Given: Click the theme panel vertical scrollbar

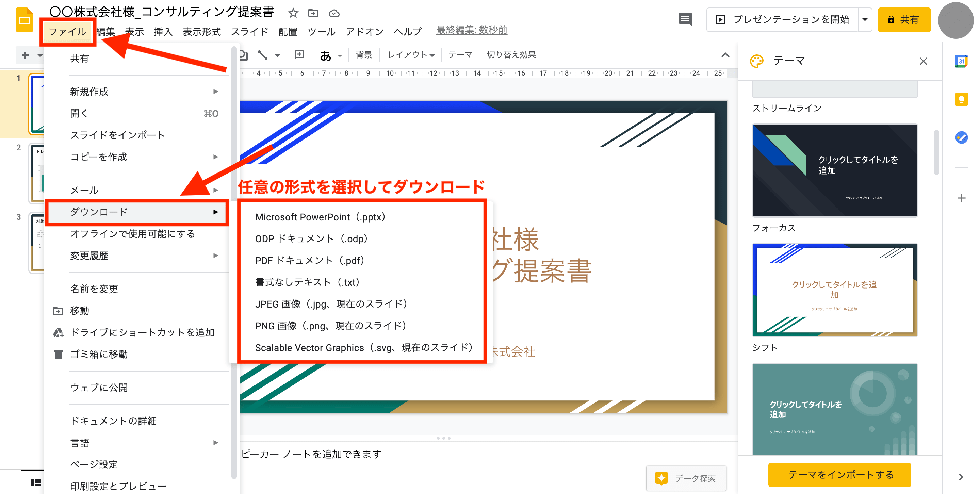Looking at the screenshot, I should coord(936,152).
